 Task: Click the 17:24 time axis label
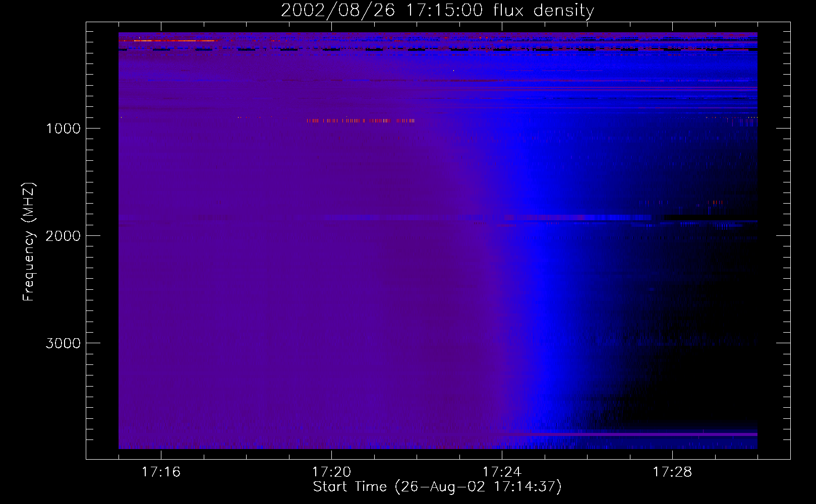click(x=502, y=472)
